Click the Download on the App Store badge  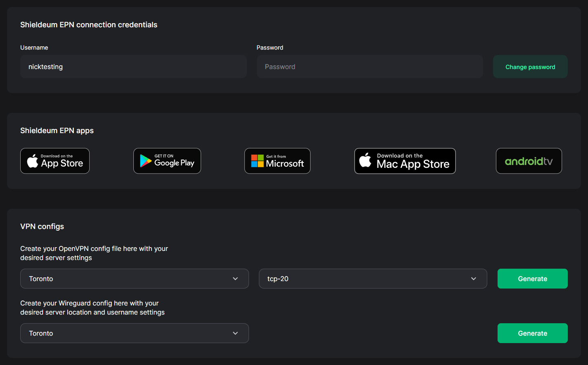(55, 161)
